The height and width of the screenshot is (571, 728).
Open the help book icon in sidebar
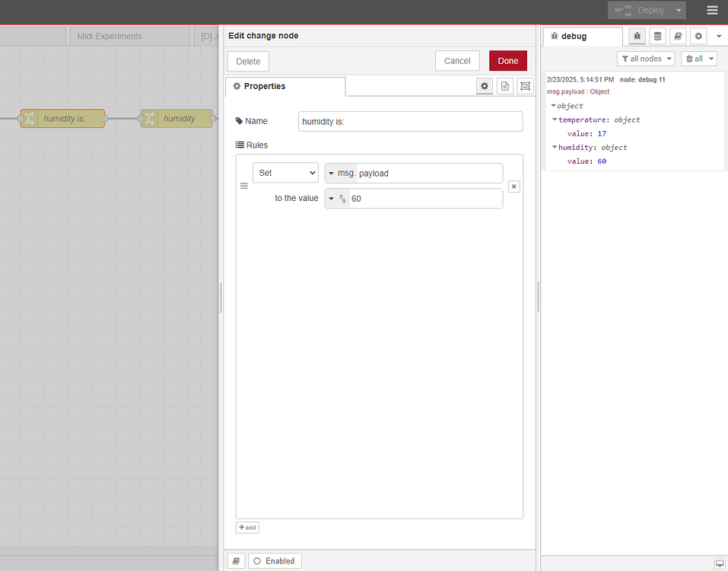point(678,36)
